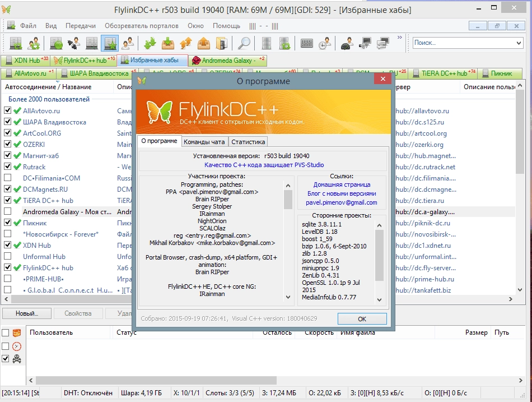Screen dimensions: 532x402
Task: Open the Recent Hubs server icon
Action: coord(92,44)
